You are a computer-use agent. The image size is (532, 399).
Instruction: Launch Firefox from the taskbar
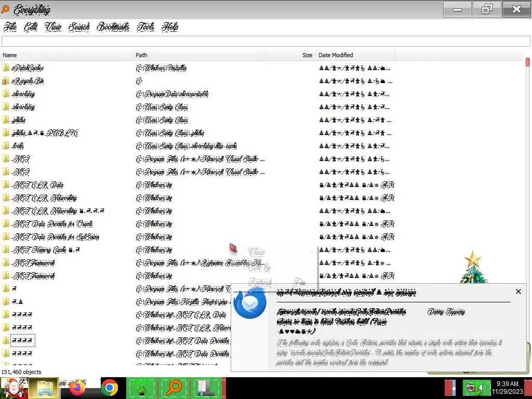pos(77,388)
